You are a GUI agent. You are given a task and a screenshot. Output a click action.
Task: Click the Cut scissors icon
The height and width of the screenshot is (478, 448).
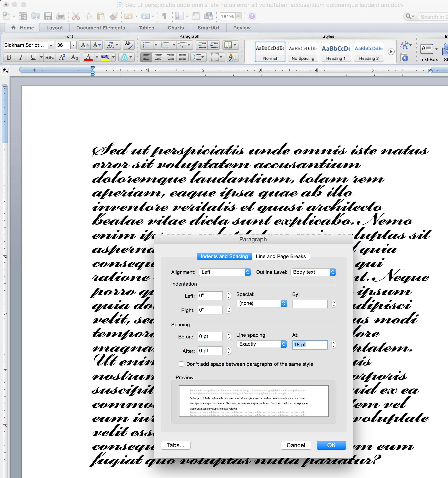click(76, 16)
